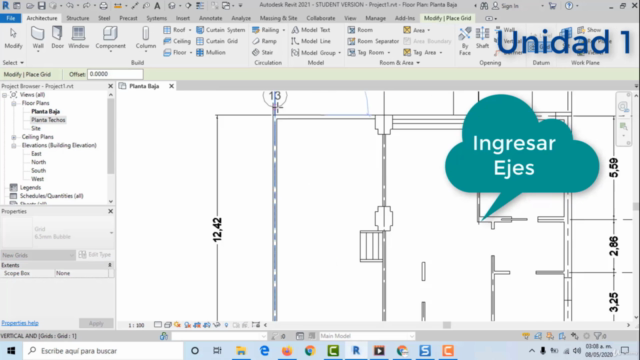Select the Window tool
Viewport: 640px width, 360px height.
(x=78, y=38)
